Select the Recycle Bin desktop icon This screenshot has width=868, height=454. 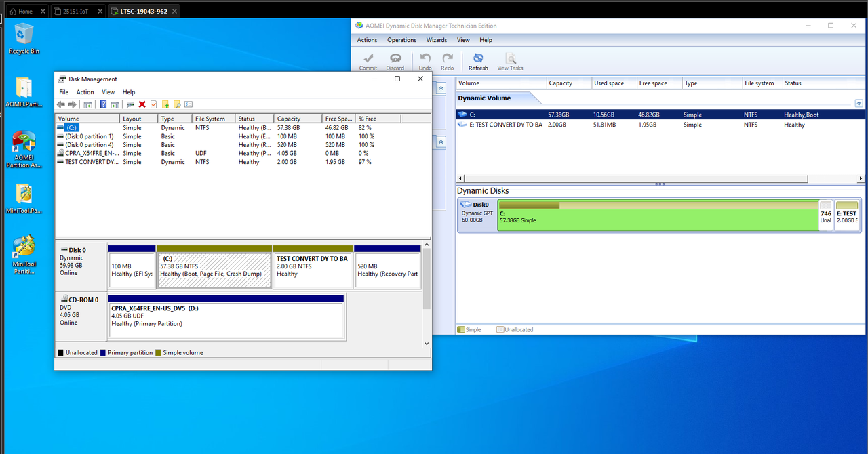pos(24,39)
